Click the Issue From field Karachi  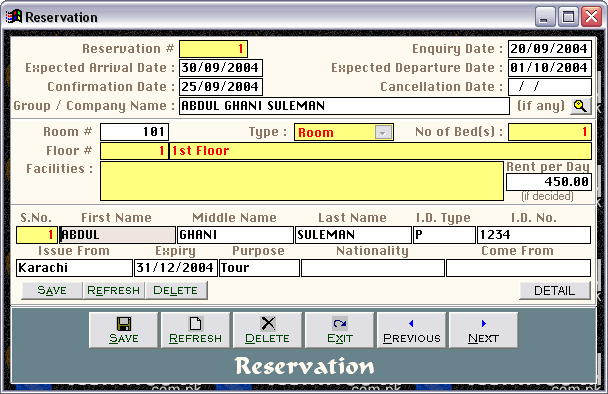[74, 268]
